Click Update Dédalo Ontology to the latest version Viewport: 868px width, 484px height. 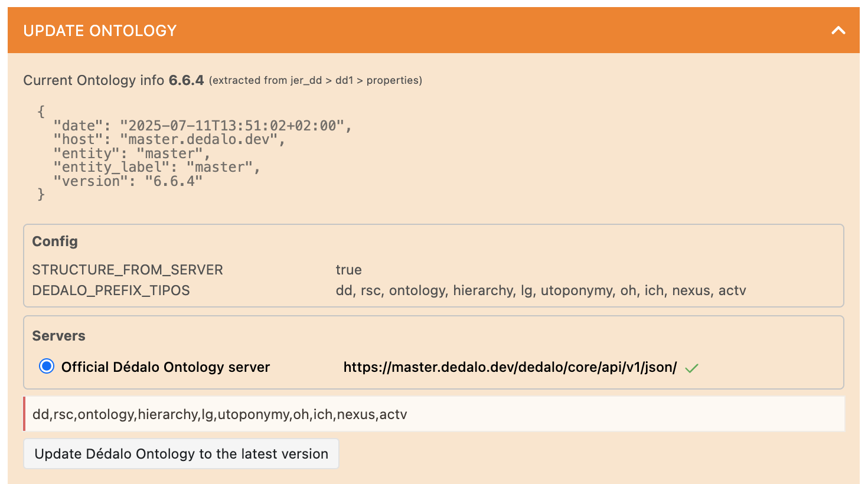click(181, 454)
